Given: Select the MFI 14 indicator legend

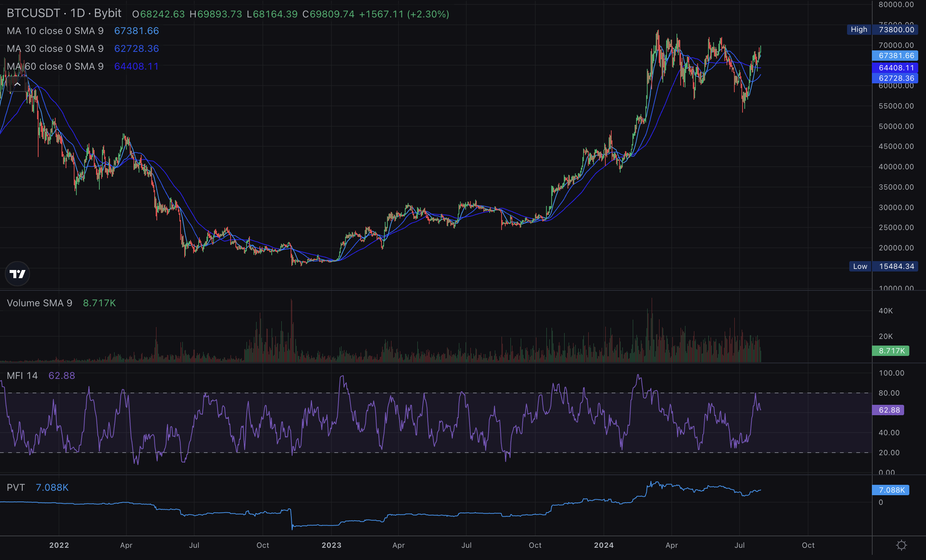Looking at the screenshot, I should 22,376.
